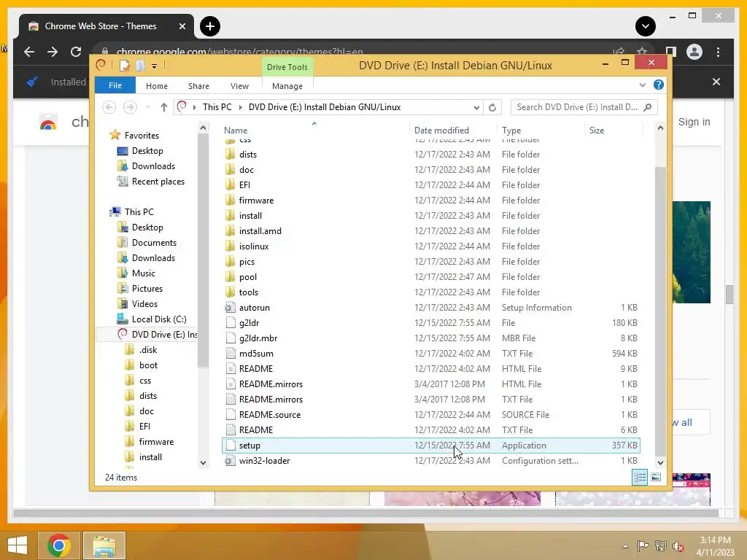Viewport: 747px width, 560px height.
Task: Click Explorer's back navigation arrow
Action: 109,107
